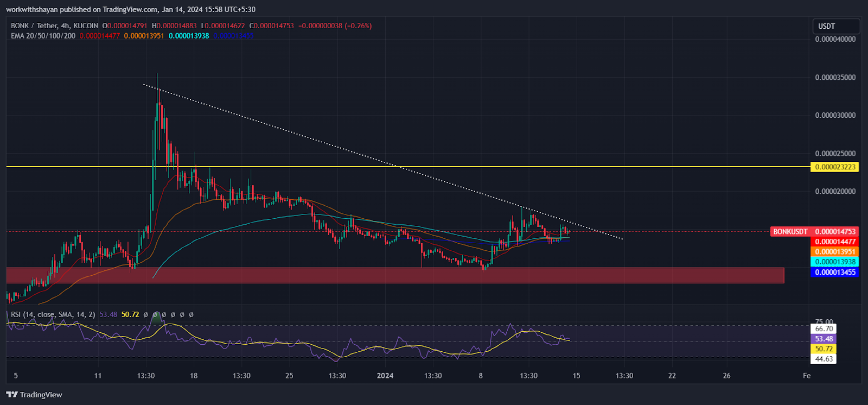Click the 18 date label on time axis
This screenshot has width=868, height=405.
(194, 376)
